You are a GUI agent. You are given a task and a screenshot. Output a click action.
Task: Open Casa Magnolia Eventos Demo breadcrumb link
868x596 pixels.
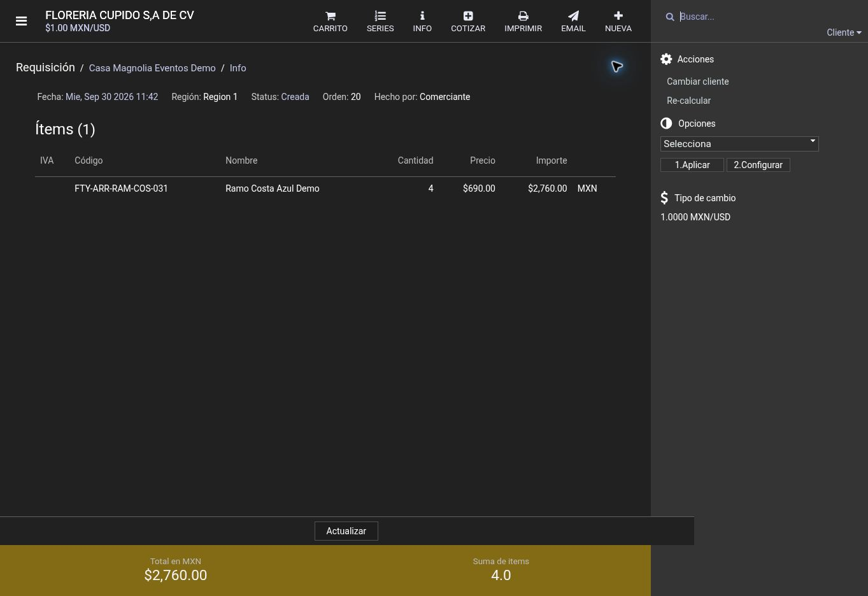coord(152,68)
